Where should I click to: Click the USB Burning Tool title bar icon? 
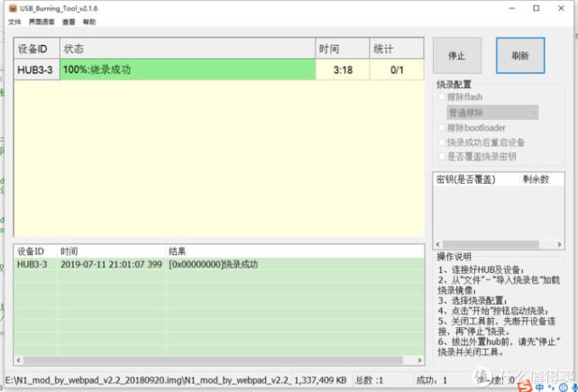13,8
